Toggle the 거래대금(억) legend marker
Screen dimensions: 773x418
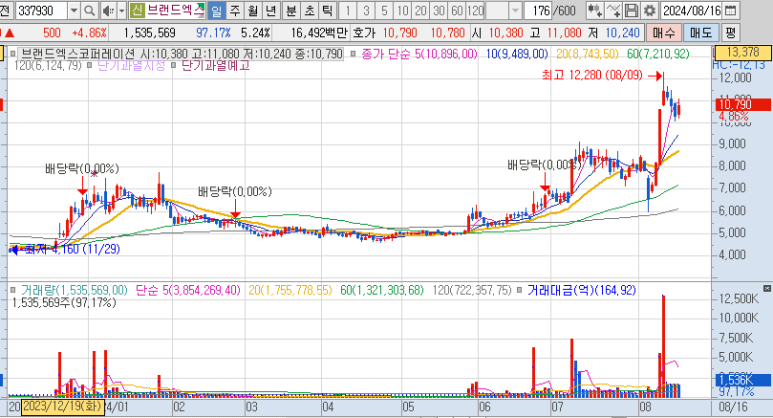[x=519, y=290]
